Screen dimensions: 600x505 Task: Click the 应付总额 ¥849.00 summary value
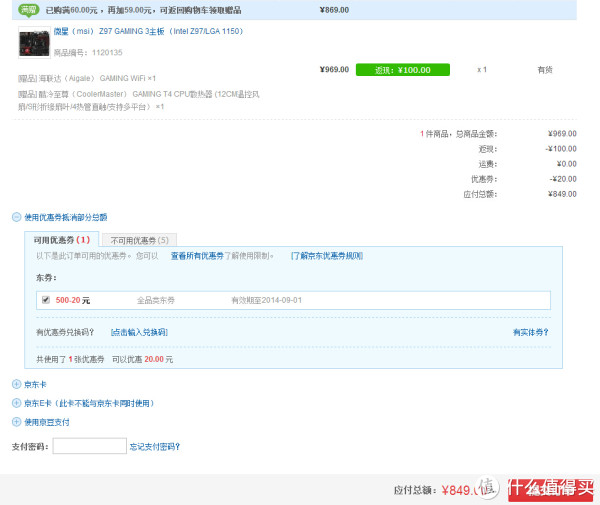click(562, 194)
